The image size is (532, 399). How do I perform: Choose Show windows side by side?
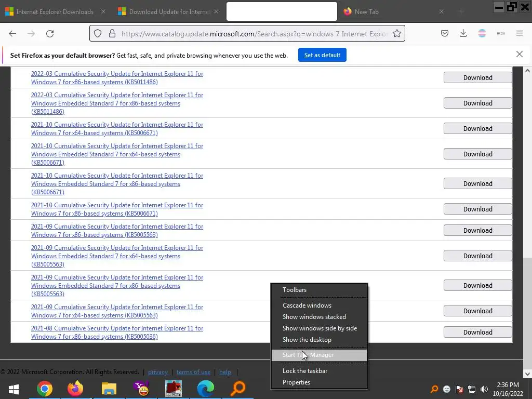[319, 328]
